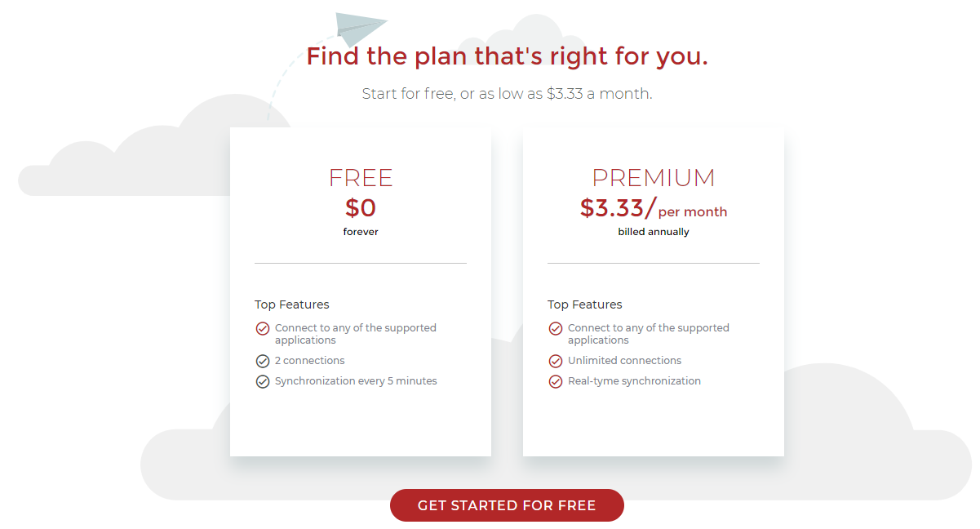Click checkmark icon beside Free supported applications
Screen dimensions: 980x529
click(263, 328)
